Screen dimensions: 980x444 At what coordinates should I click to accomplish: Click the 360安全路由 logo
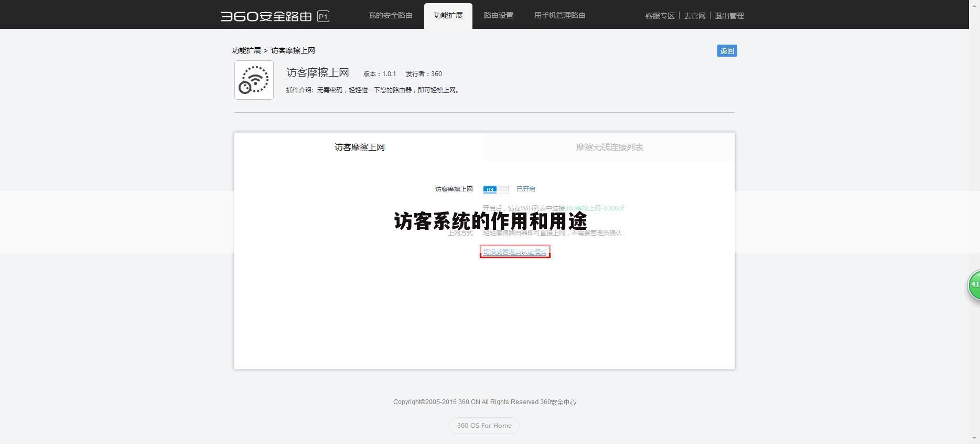[x=266, y=16]
